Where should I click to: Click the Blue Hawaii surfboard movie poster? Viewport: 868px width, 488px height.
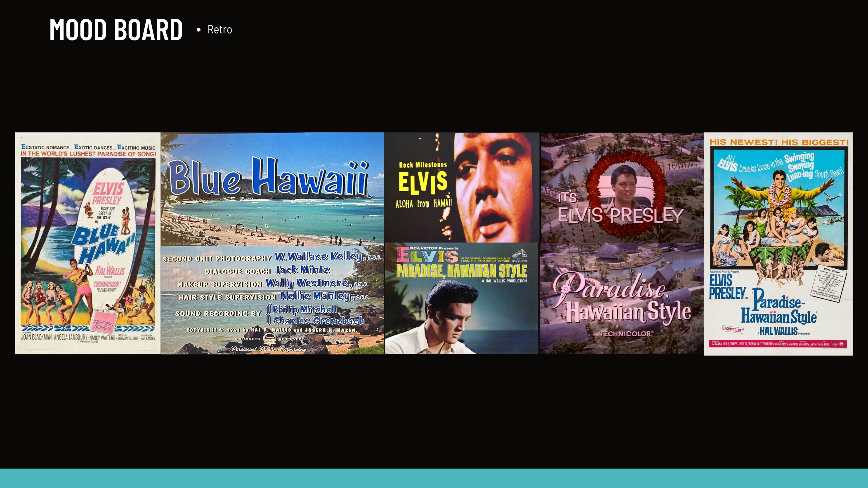[88, 243]
